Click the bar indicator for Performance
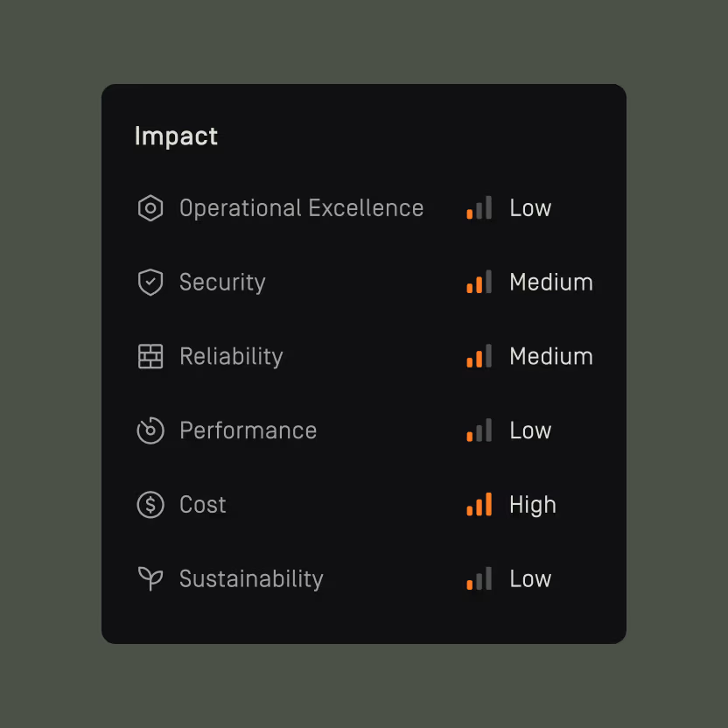Viewport: 728px width, 728px height. [479, 430]
